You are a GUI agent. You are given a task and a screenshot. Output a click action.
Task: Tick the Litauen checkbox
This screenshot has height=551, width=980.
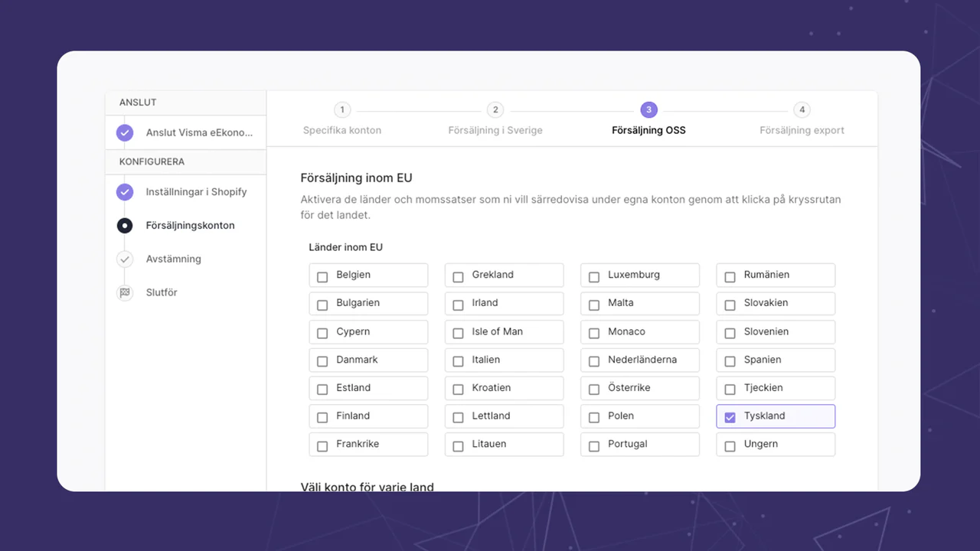coord(458,445)
